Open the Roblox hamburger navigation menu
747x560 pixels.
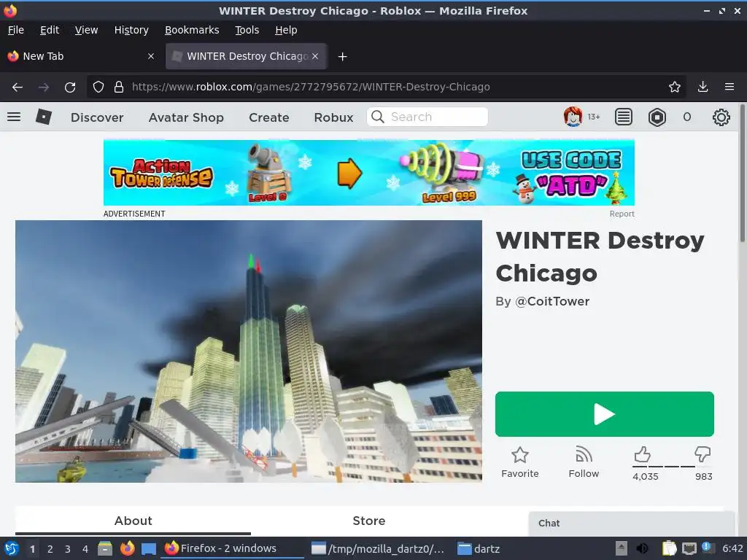pyautogui.click(x=14, y=117)
